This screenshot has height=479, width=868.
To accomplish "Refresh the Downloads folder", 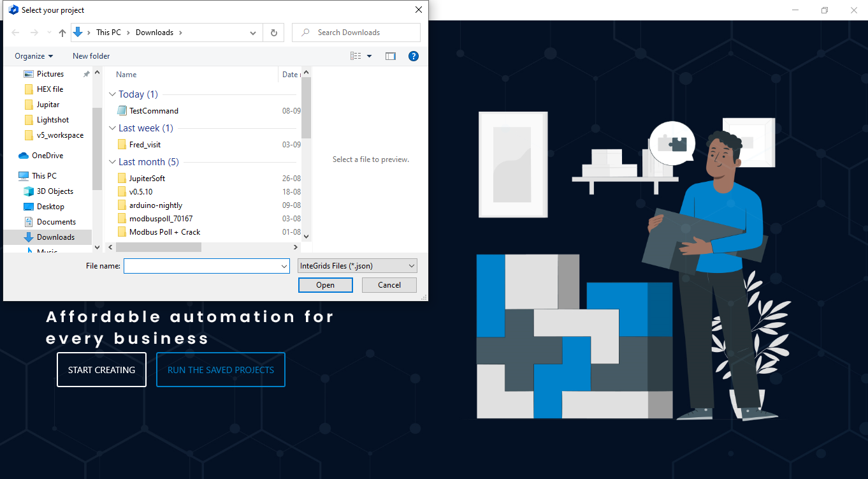I will click(x=274, y=33).
